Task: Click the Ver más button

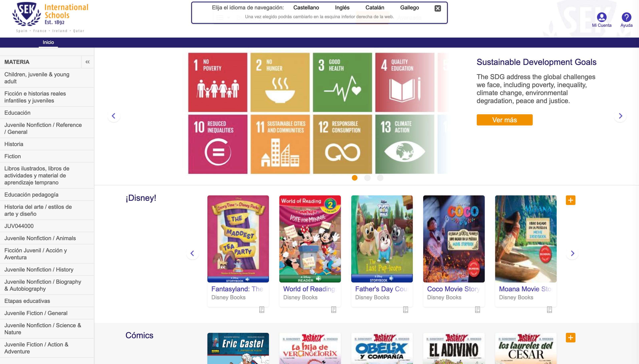Action: click(x=505, y=120)
